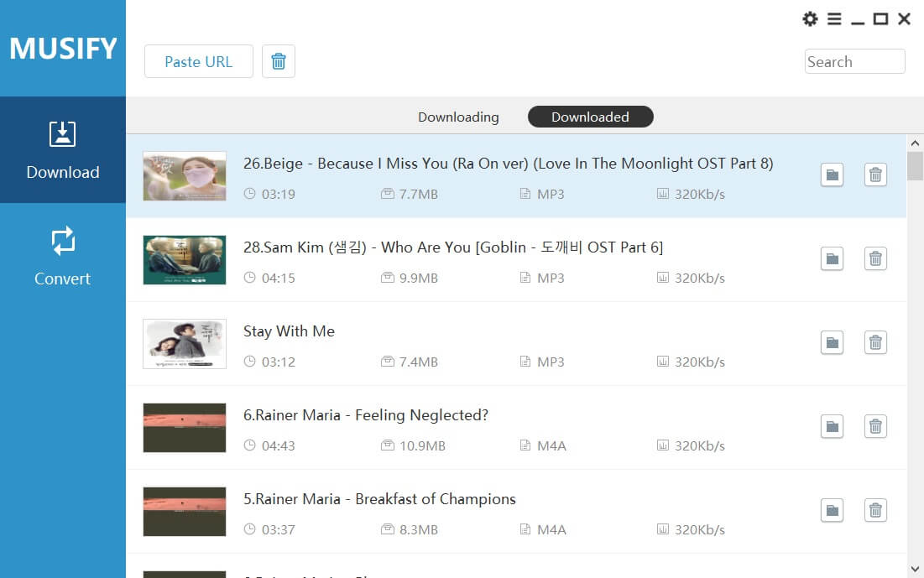The width and height of the screenshot is (924, 578).
Task: Click the vertical scrollbar thumb
Action: tap(915, 166)
